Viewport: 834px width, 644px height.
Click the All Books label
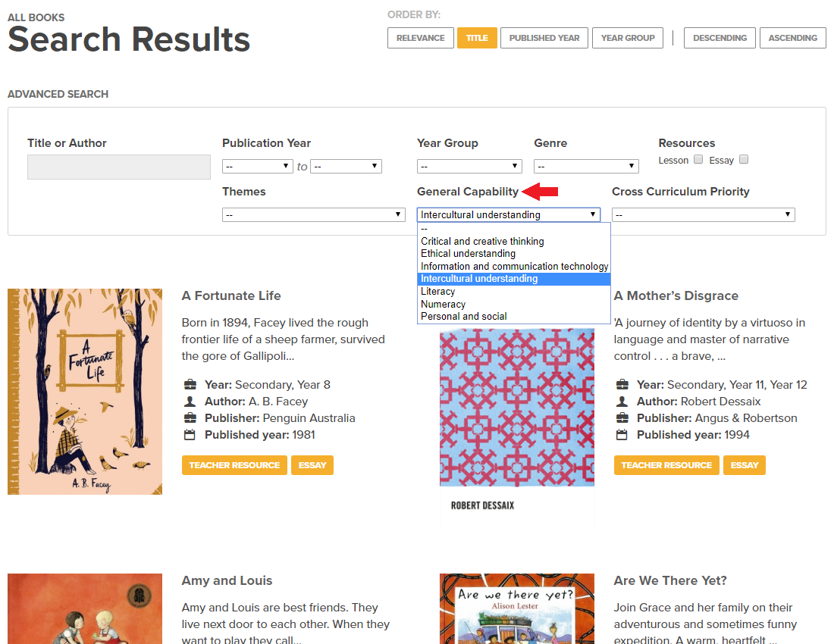coord(36,17)
